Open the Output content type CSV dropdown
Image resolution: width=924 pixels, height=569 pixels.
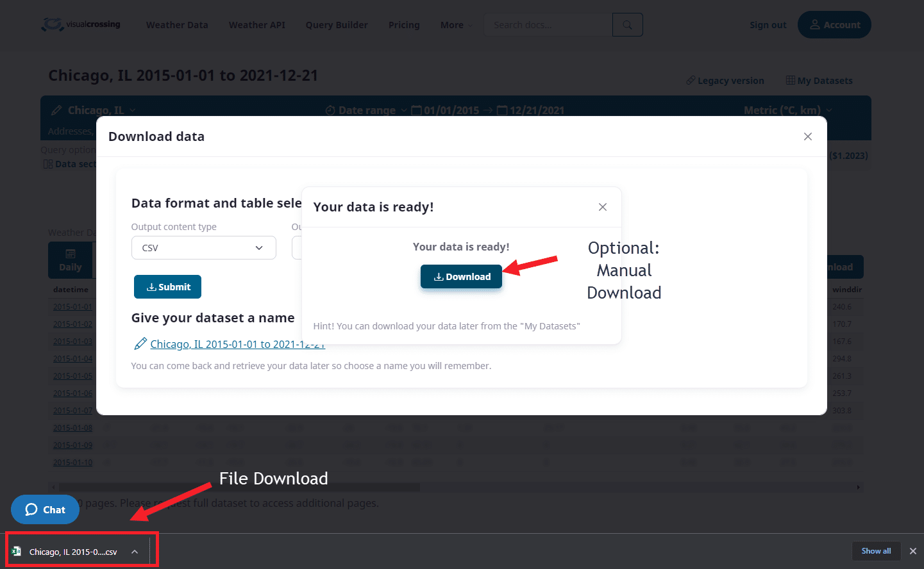[203, 247]
